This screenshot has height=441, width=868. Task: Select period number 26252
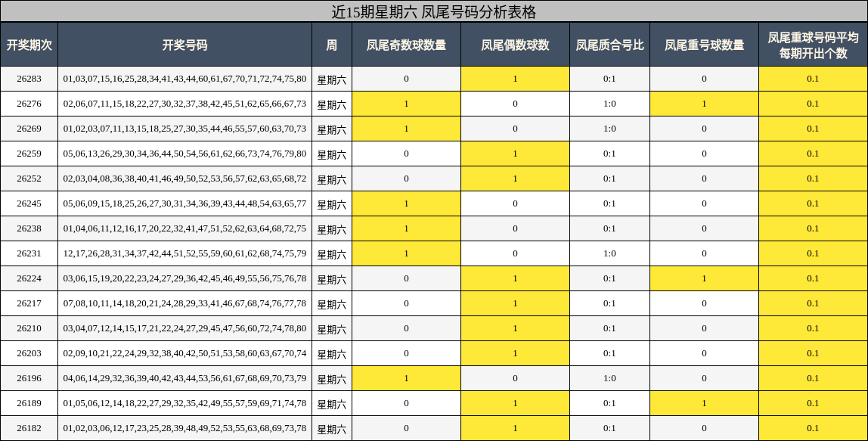[29, 179]
